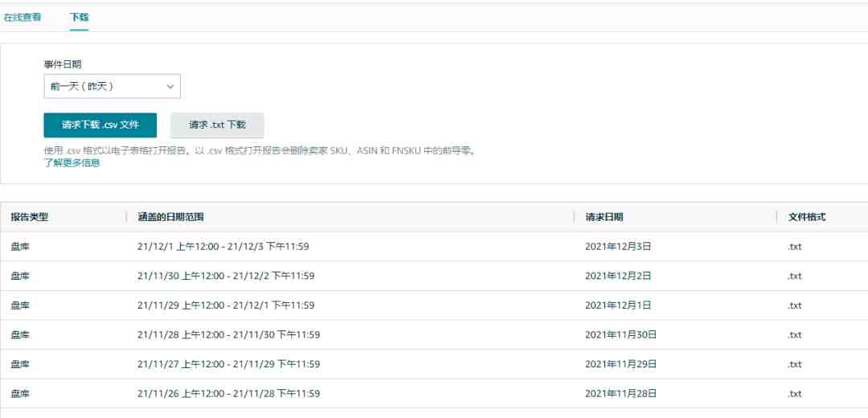This screenshot has height=418, width=868.
Task: Select date range 21/12/1 - 21/12/3 cell
Action: point(223,246)
